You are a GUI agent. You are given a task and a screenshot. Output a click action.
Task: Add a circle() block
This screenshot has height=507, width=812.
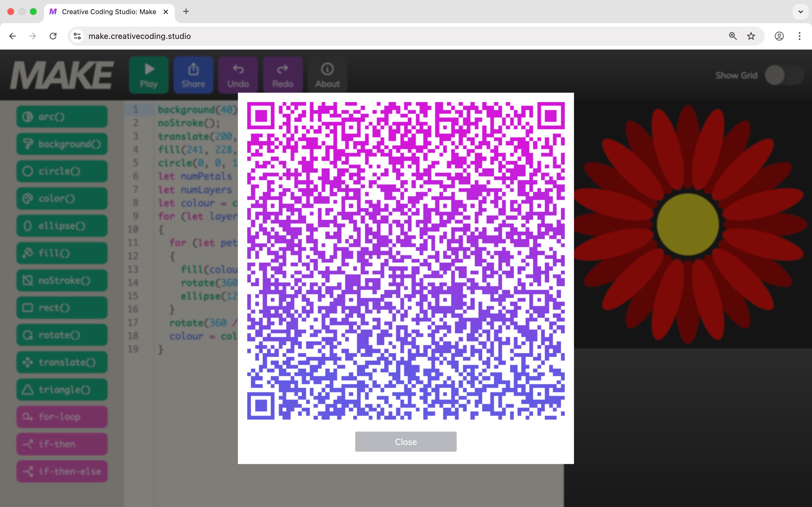(x=62, y=171)
